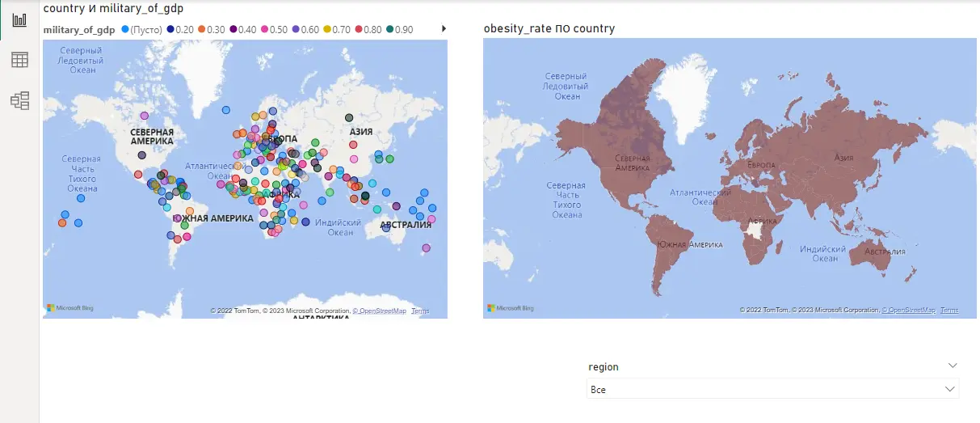Switch to the Data table view
The image size is (980, 423).
[x=19, y=60]
